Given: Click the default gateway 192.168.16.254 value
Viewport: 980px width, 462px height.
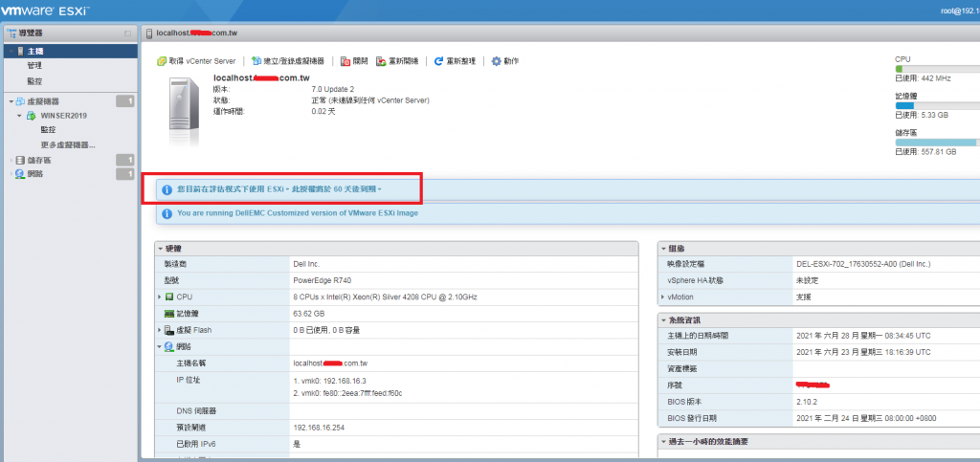Looking at the screenshot, I should [319, 428].
